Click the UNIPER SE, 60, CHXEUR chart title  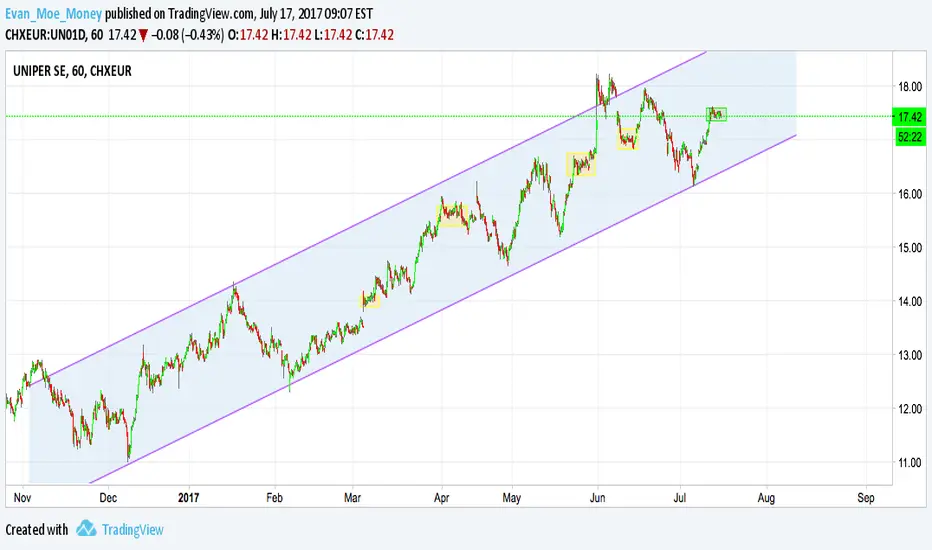(x=73, y=71)
